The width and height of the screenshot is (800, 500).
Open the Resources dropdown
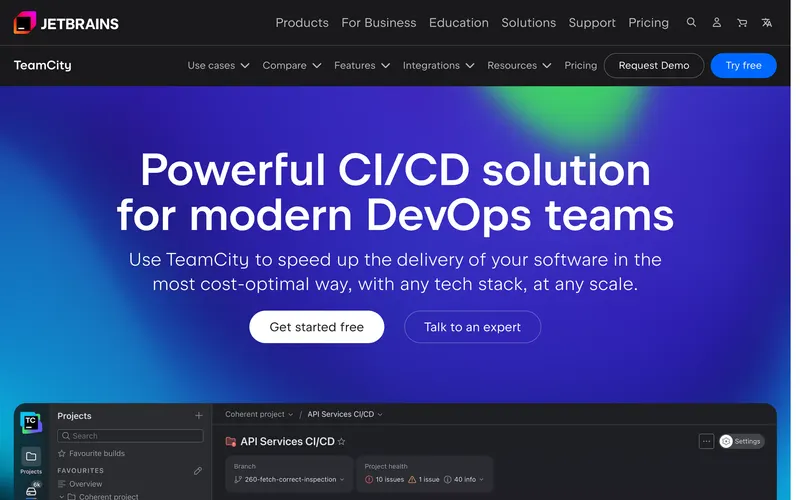coord(519,65)
